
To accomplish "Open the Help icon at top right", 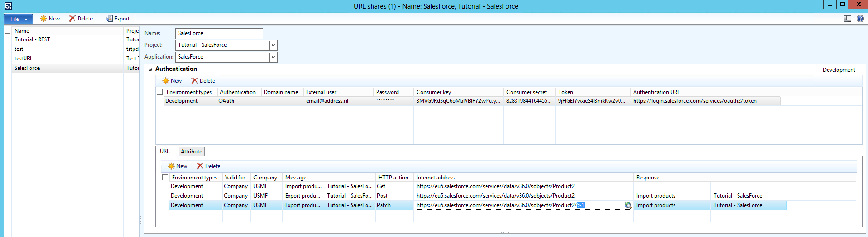I will [860, 19].
